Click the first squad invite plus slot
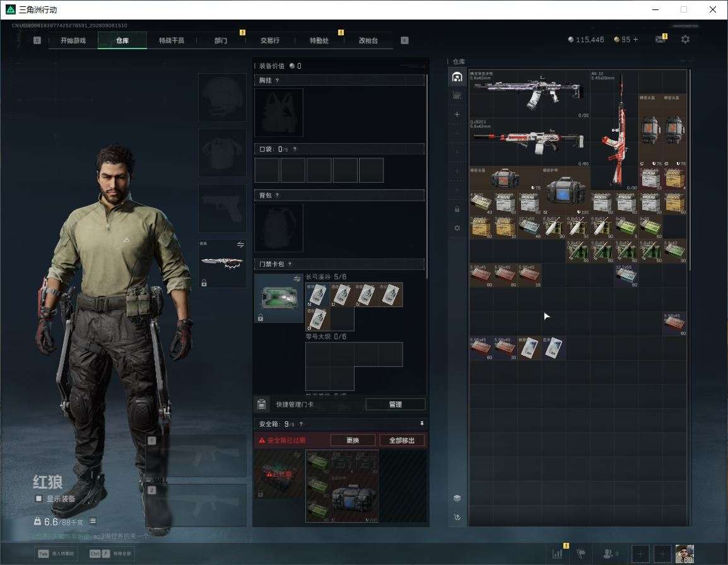This screenshot has width=728, height=565. pyautogui.click(x=640, y=554)
